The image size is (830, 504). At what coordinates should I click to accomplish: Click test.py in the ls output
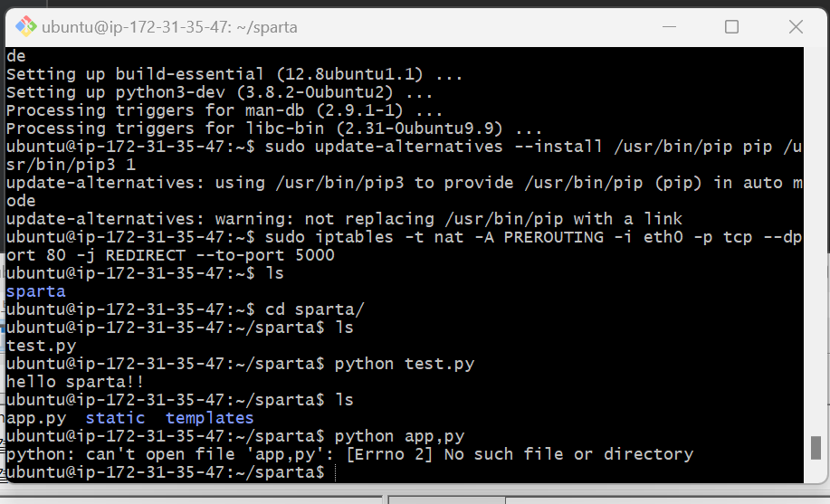41,347
